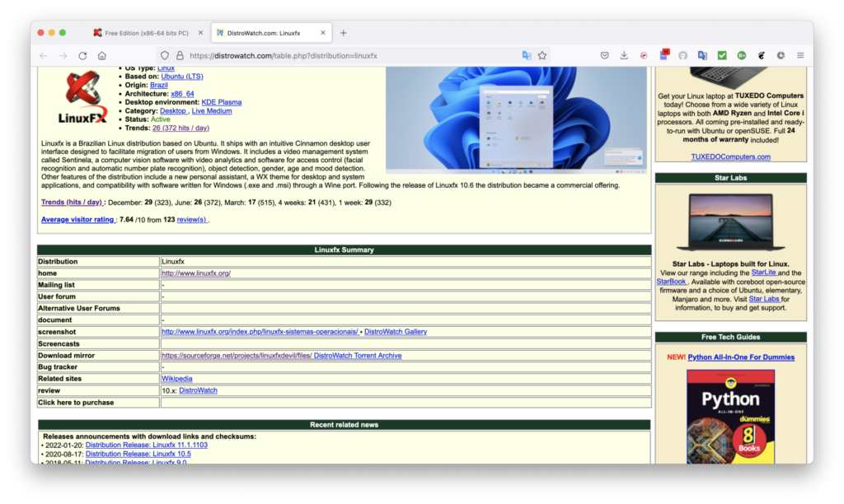Open Firefox hamburger application menu

800,56
